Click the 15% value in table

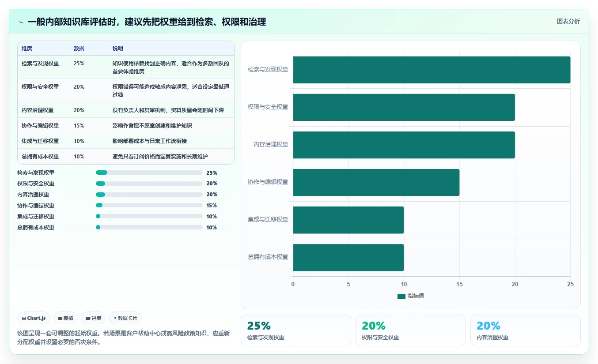(x=79, y=126)
